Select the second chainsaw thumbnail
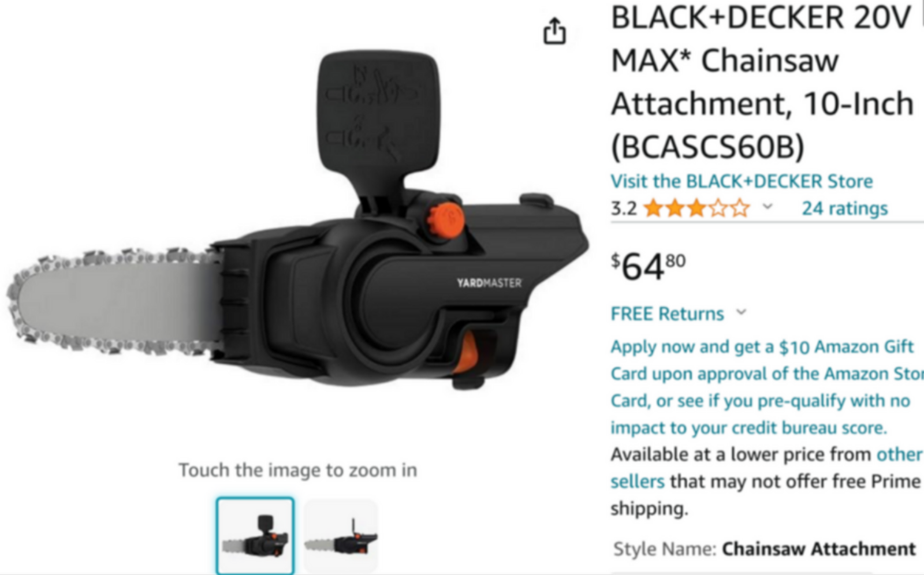 pos(341,536)
